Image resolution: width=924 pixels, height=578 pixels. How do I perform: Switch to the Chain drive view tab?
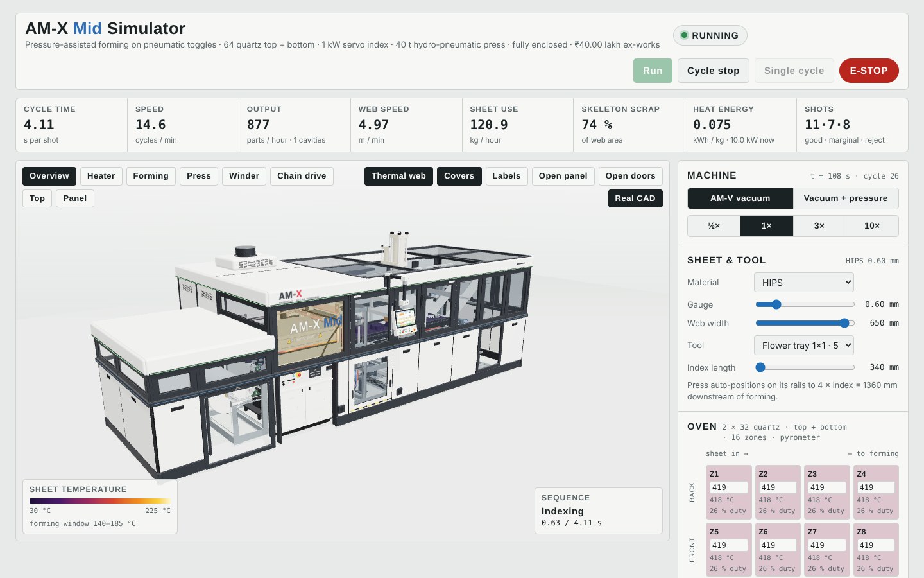pos(302,176)
